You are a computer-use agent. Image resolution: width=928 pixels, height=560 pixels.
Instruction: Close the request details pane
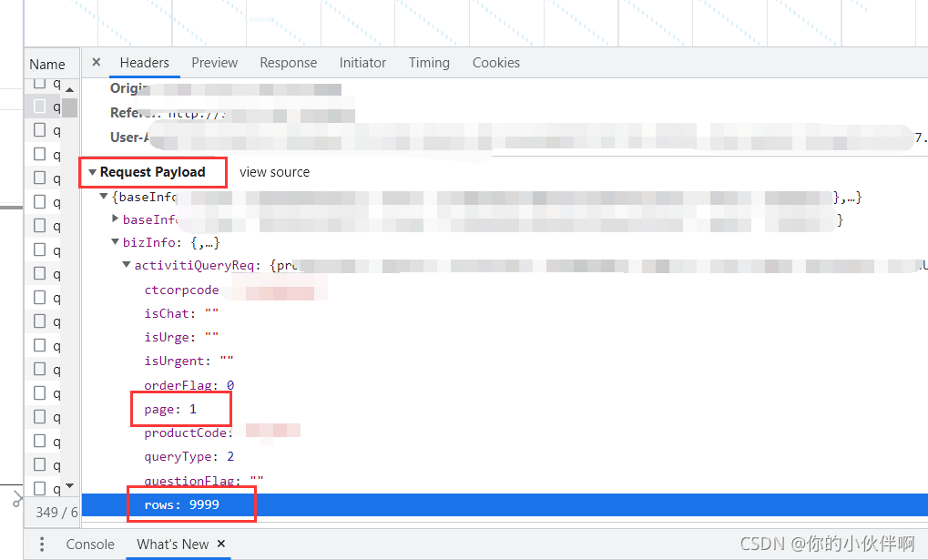point(97,62)
